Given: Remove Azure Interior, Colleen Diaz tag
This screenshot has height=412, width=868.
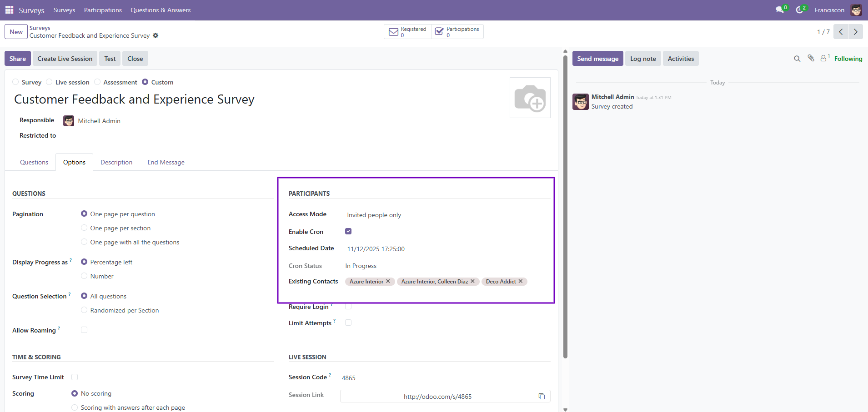Looking at the screenshot, I should (472, 281).
